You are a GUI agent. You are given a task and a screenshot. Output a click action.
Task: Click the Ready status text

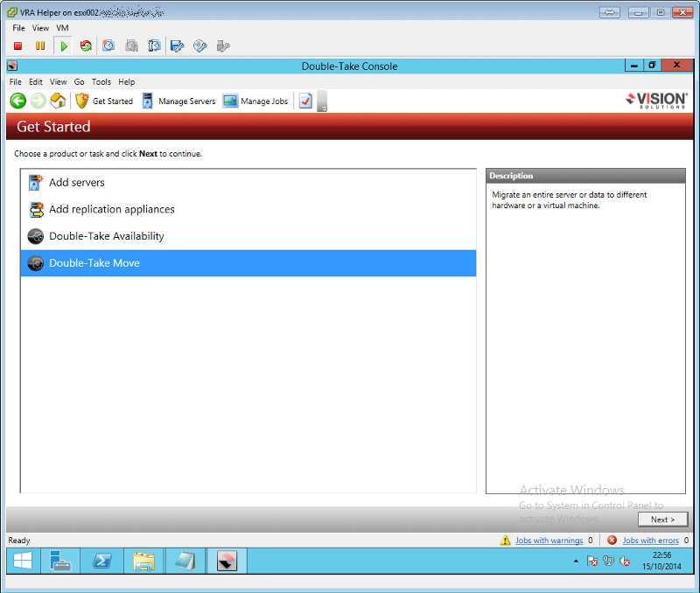pyautogui.click(x=19, y=541)
